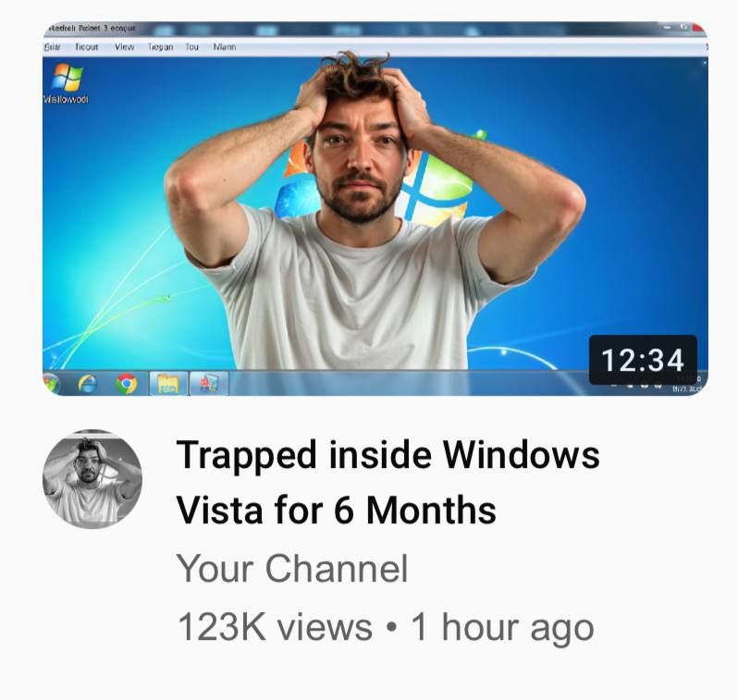The image size is (738, 700).
Task: Open the Mann menu item
Action: (225, 47)
